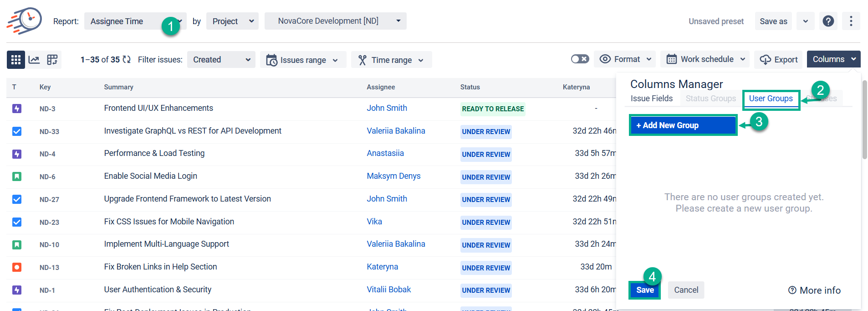Switch to grid table view icon

[16, 60]
